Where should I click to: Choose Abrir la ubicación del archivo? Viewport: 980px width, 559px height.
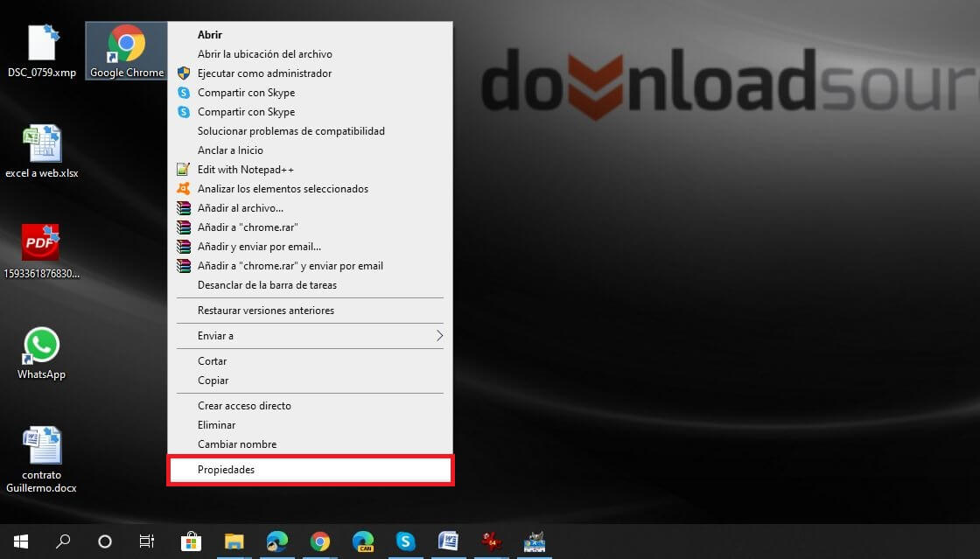click(310, 54)
